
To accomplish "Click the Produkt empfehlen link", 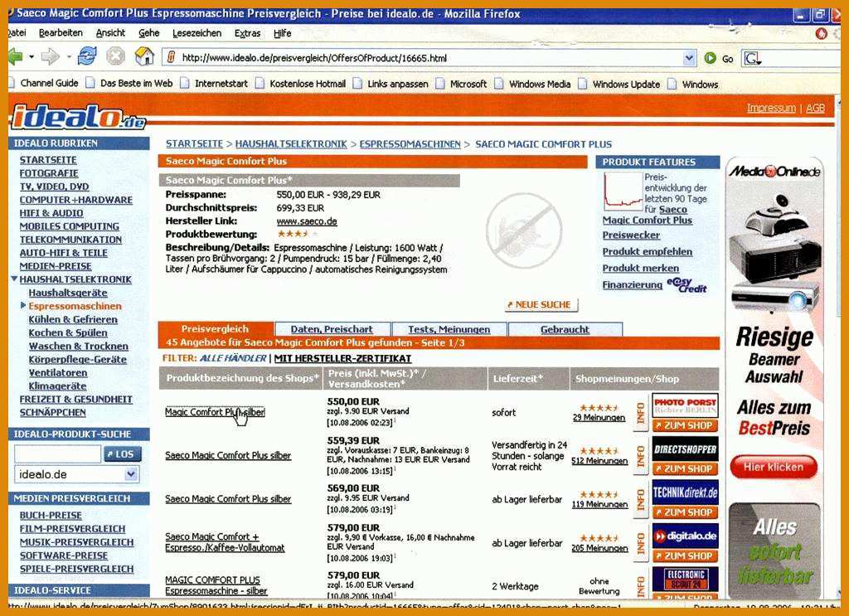I will pos(647,252).
